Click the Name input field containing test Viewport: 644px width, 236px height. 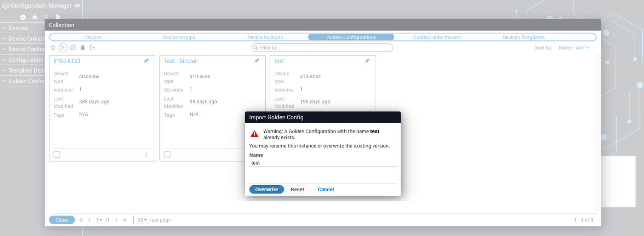click(x=323, y=163)
